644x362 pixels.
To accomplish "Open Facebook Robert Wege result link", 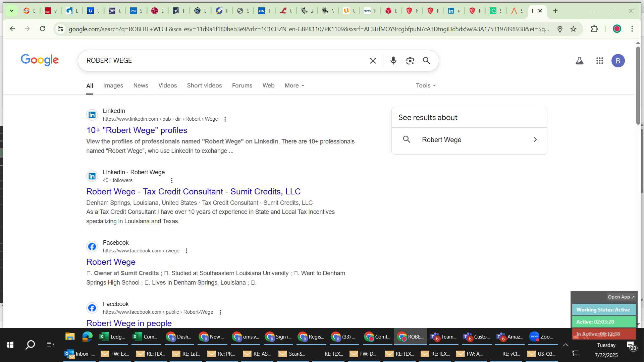I will 111,262.
